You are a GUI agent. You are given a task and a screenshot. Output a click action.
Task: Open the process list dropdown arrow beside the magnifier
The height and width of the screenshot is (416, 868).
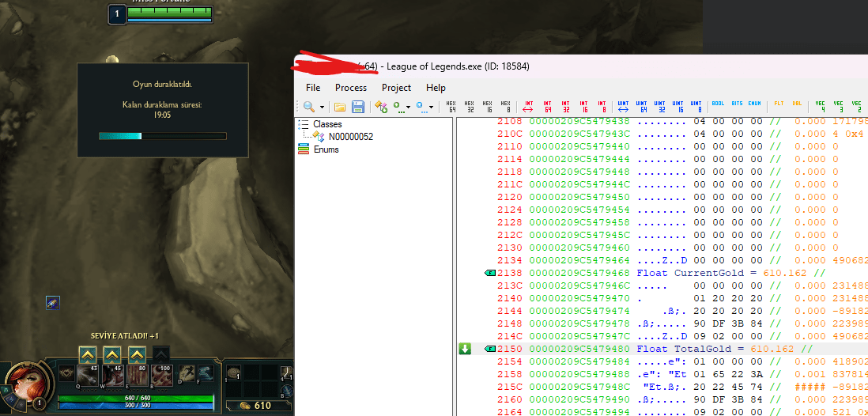323,108
